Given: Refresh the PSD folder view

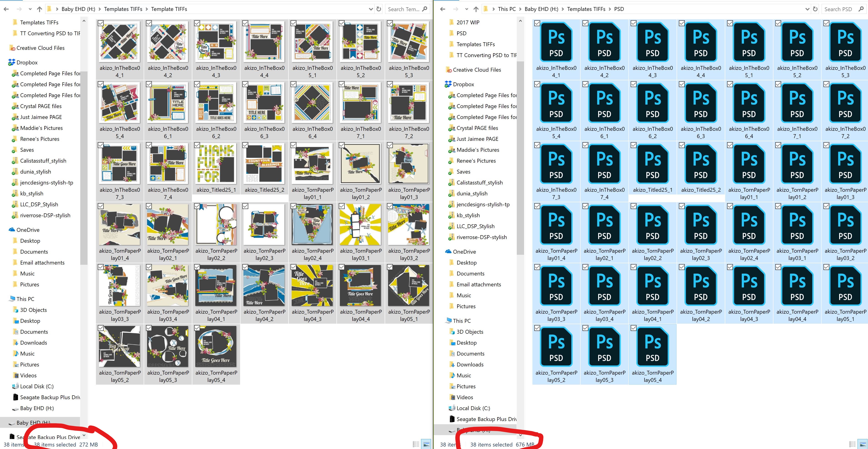Looking at the screenshot, I should 815,9.
